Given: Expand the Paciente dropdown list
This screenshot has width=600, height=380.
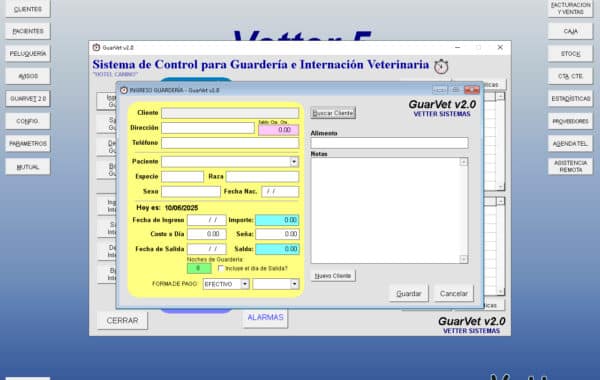Looking at the screenshot, I should tap(294, 162).
